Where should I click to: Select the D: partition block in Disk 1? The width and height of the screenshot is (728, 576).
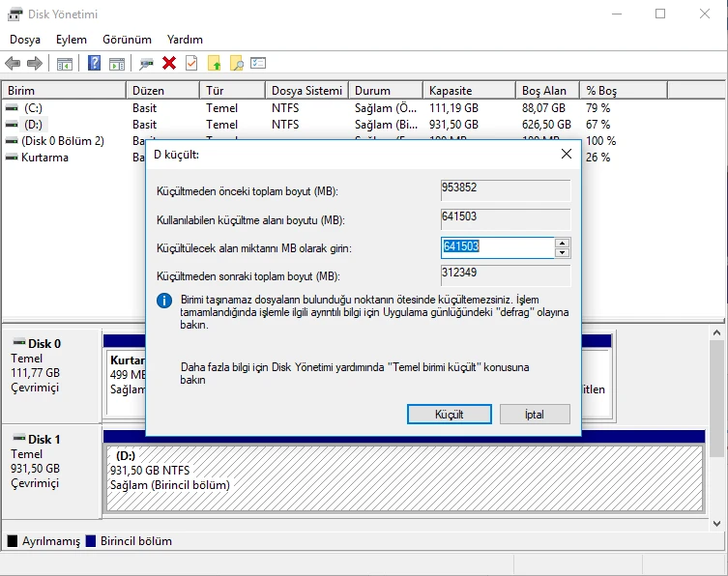(404, 478)
